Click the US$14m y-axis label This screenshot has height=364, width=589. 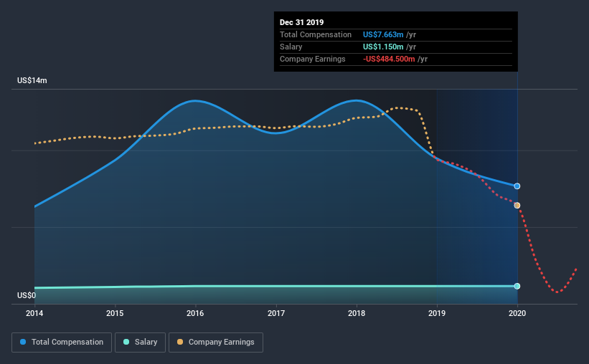(x=32, y=80)
